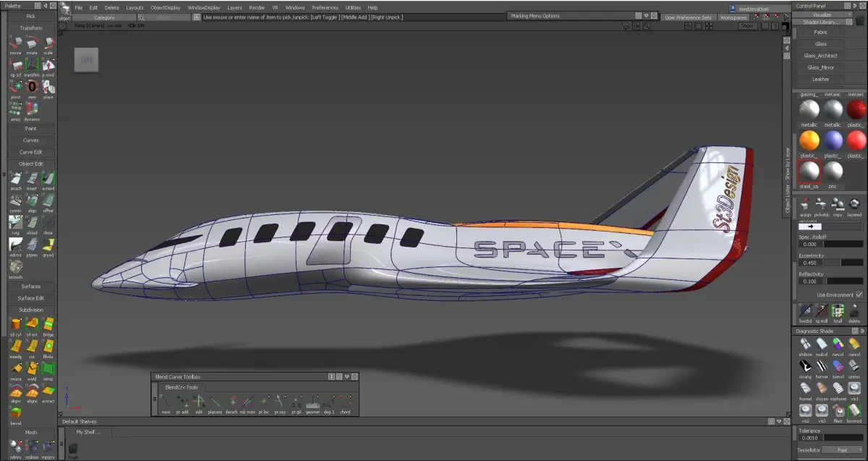Open the Tessellator Fast dropdown
This screenshot has height=461, width=868.
843,449
